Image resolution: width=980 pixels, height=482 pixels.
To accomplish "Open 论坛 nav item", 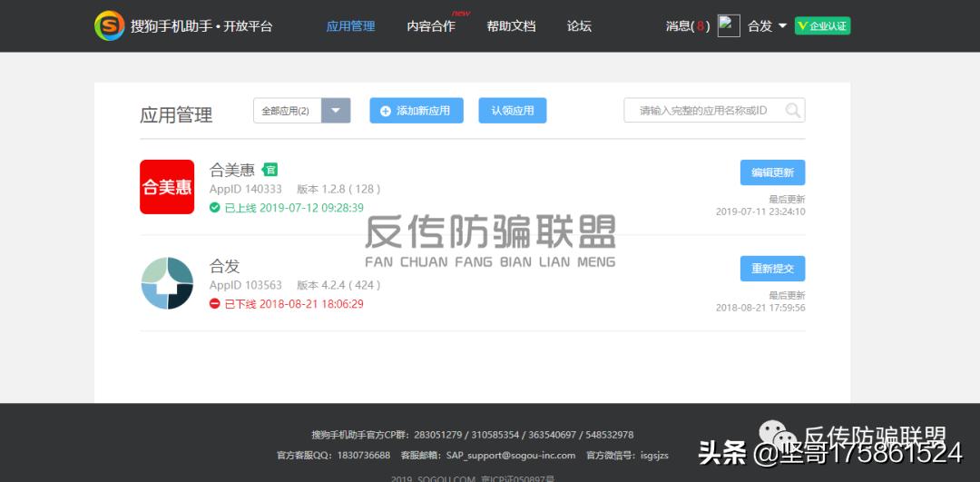I will [579, 26].
